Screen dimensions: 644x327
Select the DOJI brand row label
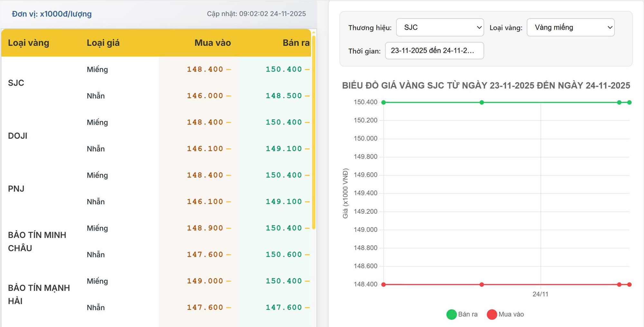(x=18, y=136)
